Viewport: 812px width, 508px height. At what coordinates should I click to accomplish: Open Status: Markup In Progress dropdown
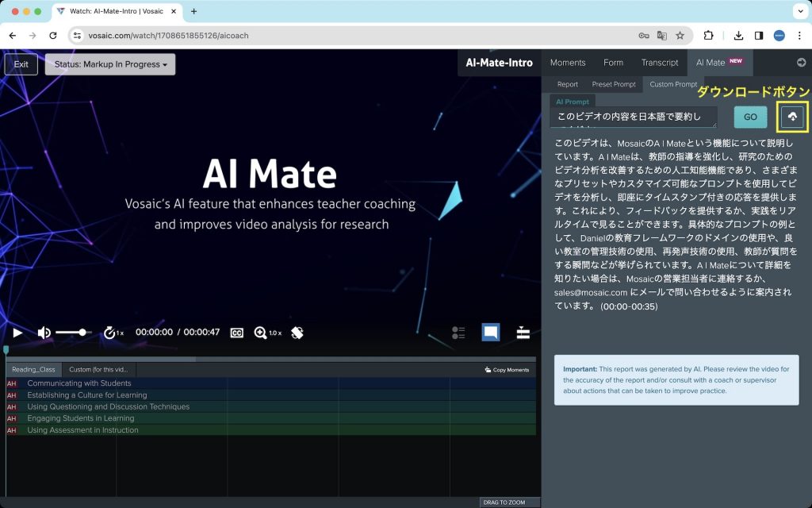pos(110,64)
